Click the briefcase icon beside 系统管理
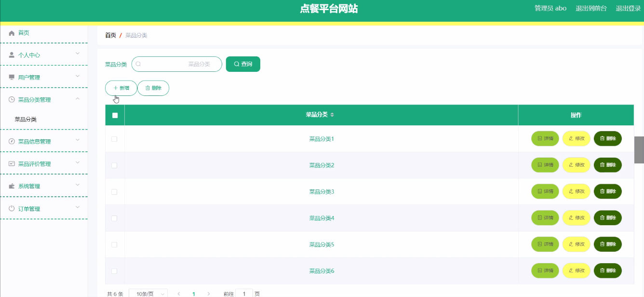 pos(12,186)
